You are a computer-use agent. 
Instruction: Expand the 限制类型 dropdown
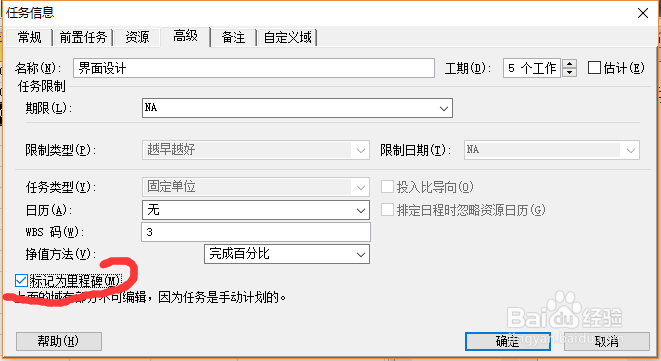pos(361,151)
